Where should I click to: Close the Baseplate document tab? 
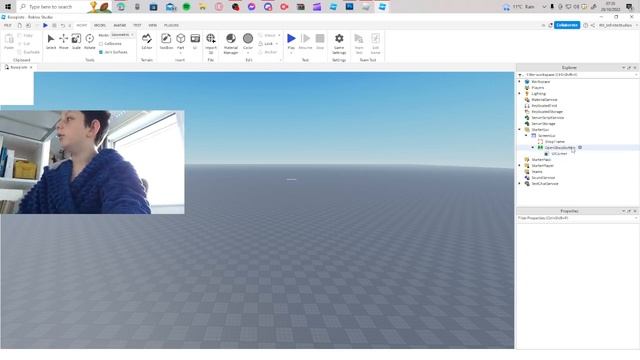[x=31, y=67]
